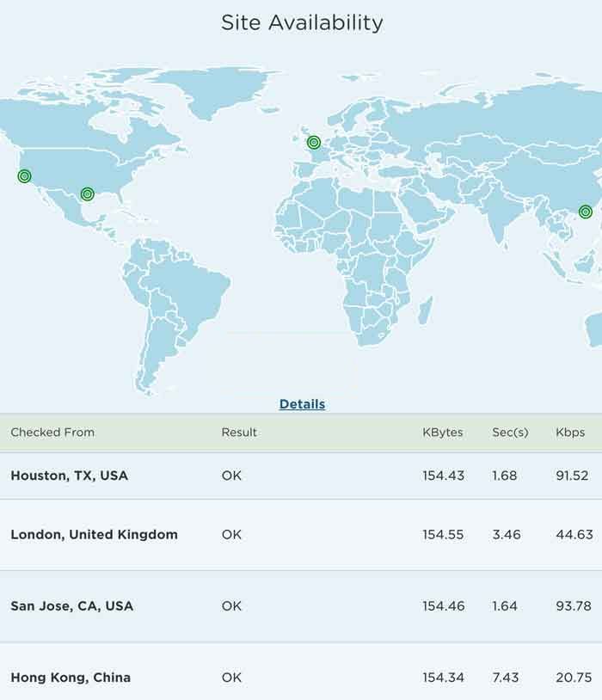The height and width of the screenshot is (700, 602).
Task: Click the 91.52 Kbps value
Action: (572, 476)
